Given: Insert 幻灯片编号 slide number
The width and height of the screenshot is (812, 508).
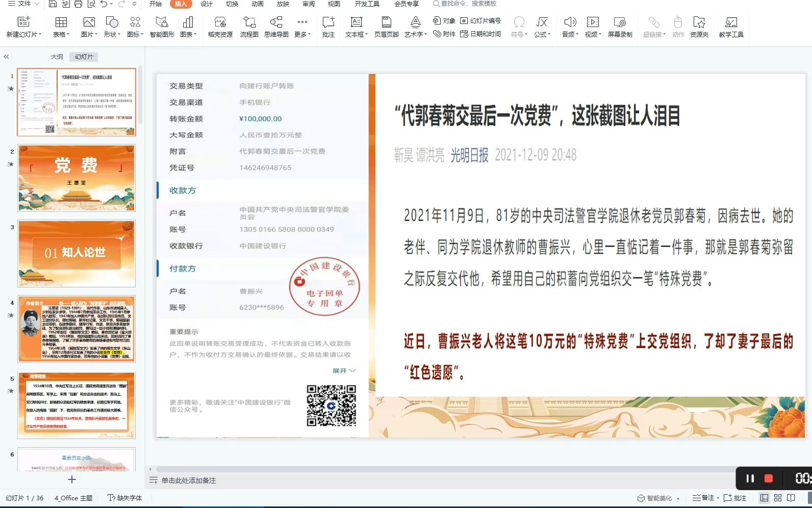Looking at the screenshot, I should 480,21.
